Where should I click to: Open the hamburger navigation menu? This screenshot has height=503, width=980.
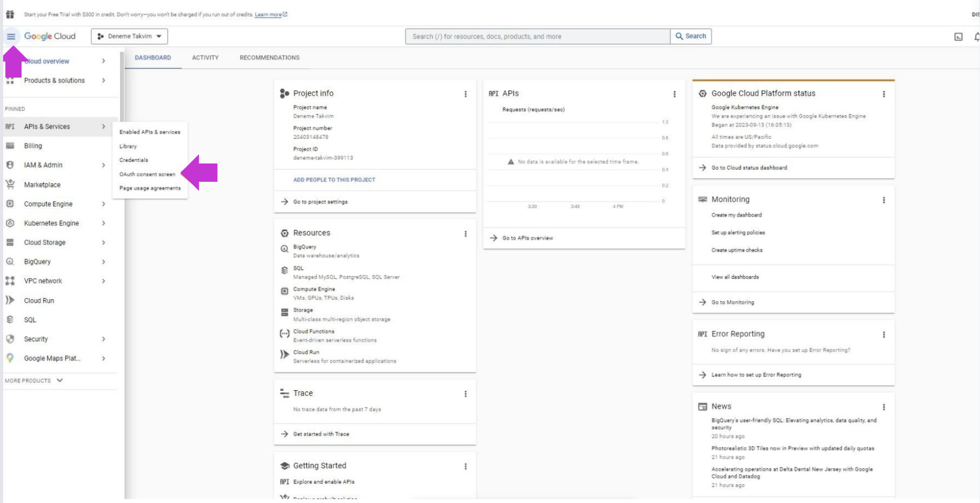point(11,36)
